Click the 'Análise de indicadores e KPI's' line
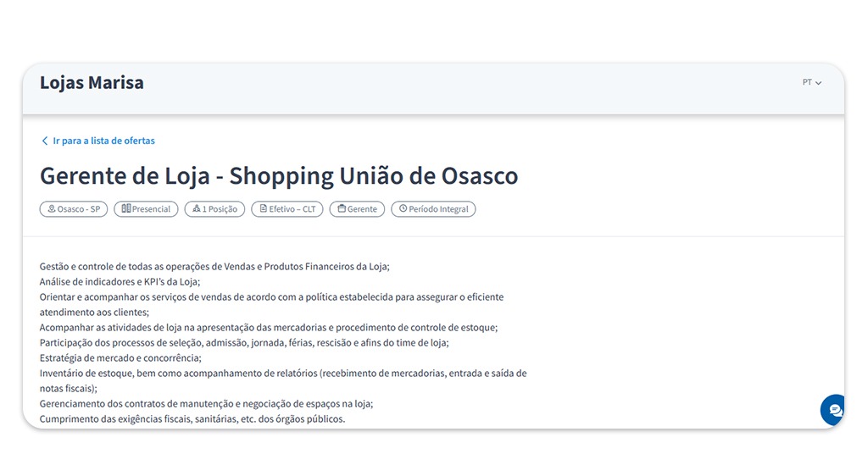 coord(120,282)
